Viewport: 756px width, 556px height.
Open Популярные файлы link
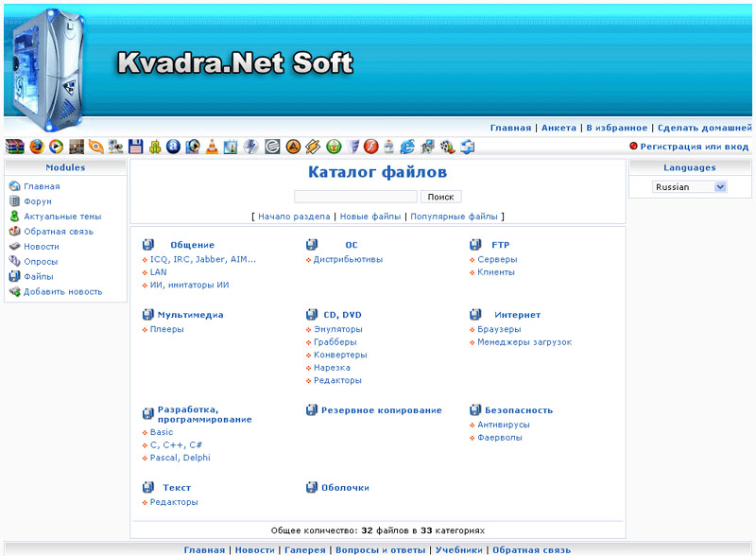454,217
